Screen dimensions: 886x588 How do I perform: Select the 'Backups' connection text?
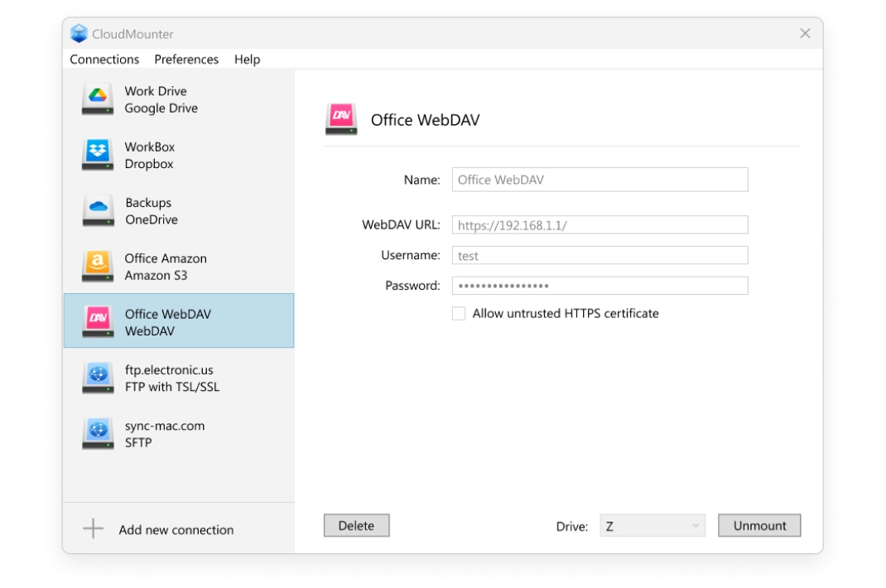pyautogui.click(x=148, y=202)
